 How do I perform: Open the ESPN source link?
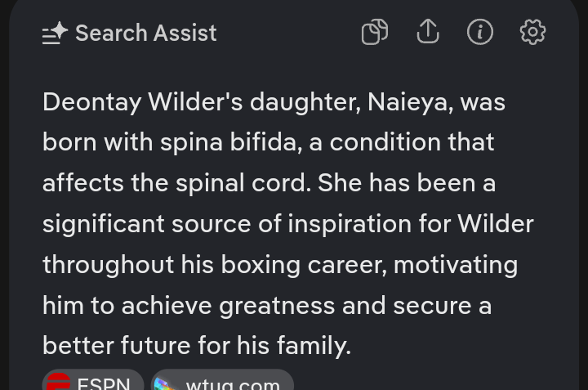click(x=93, y=380)
